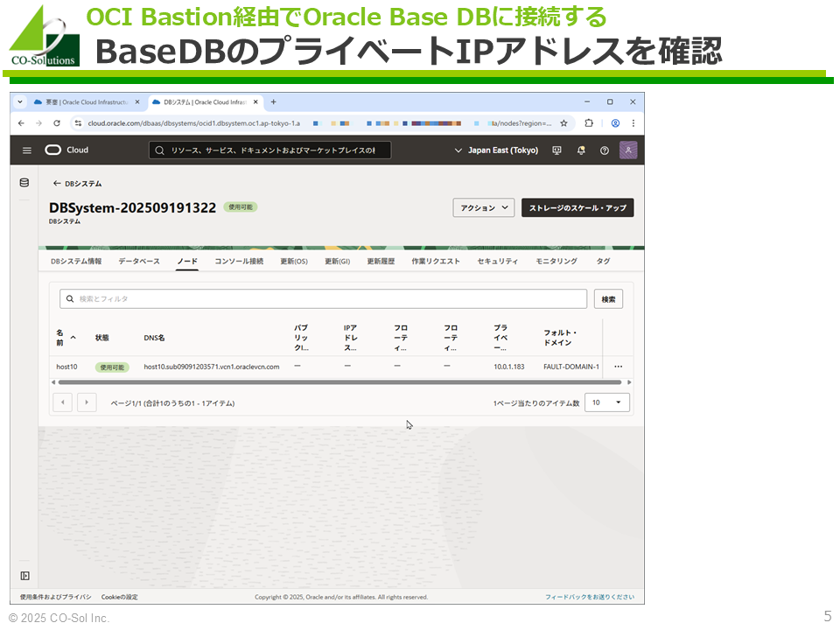
Task: Open Japan East (Tokyo) region selector
Action: coord(496,150)
